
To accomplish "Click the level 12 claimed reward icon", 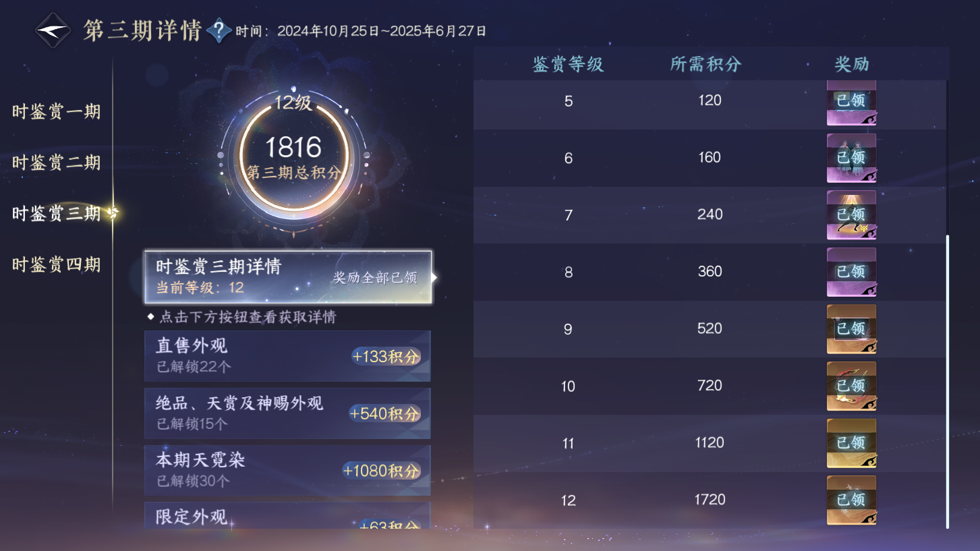I will point(851,500).
